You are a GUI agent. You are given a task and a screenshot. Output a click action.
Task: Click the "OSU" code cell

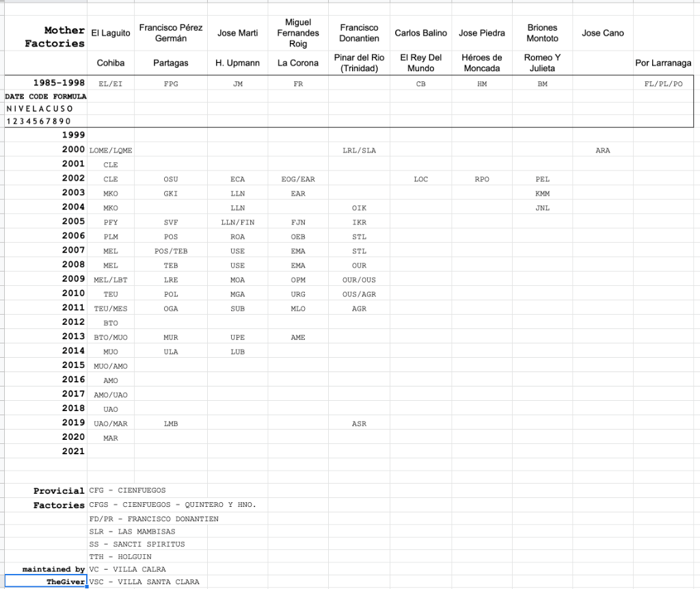[170, 179]
